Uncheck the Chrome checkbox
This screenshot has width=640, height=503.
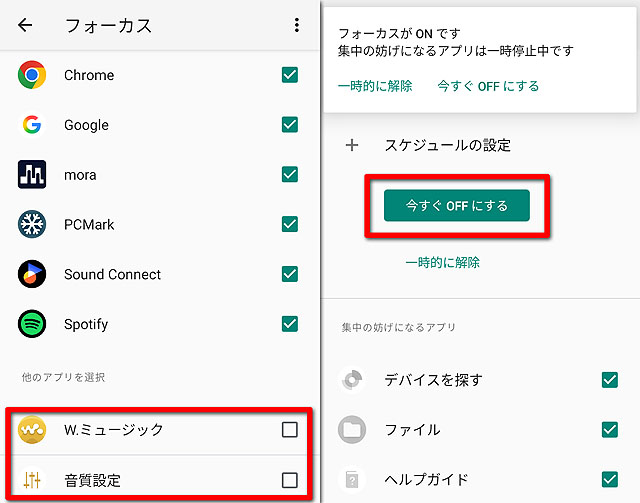[290, 75]
